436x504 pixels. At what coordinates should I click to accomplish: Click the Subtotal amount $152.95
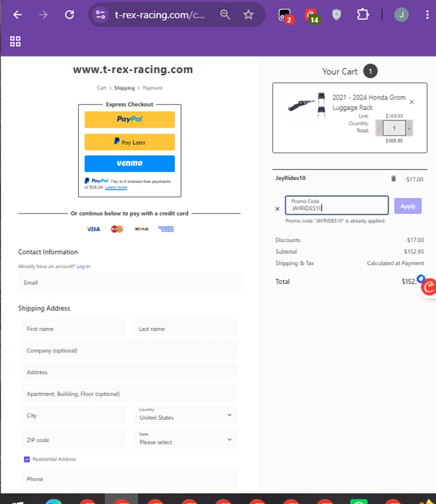pos(414,252)
